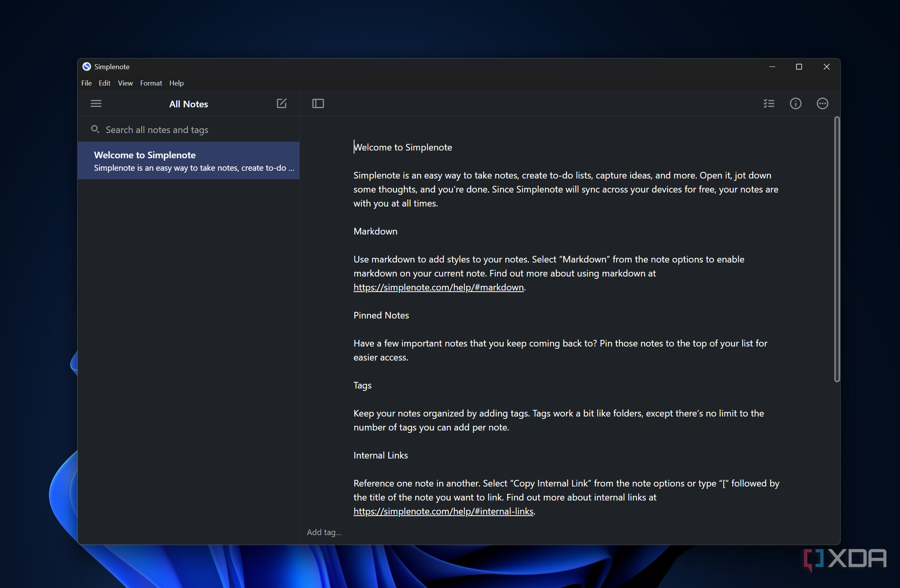Viewport: 900px width, 588px height.
Task: Click the note editor vertical scrollbar
Action: tap(837, 249)
